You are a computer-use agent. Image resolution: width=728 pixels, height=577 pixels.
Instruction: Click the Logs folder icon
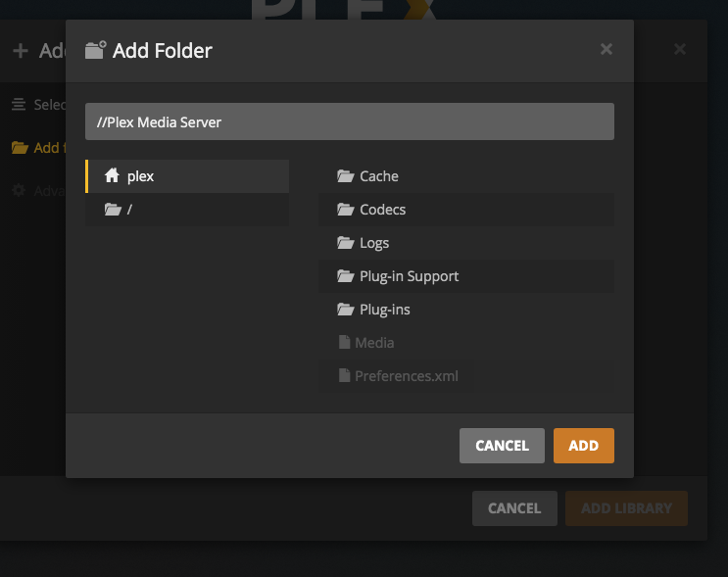tap(346, 243)
